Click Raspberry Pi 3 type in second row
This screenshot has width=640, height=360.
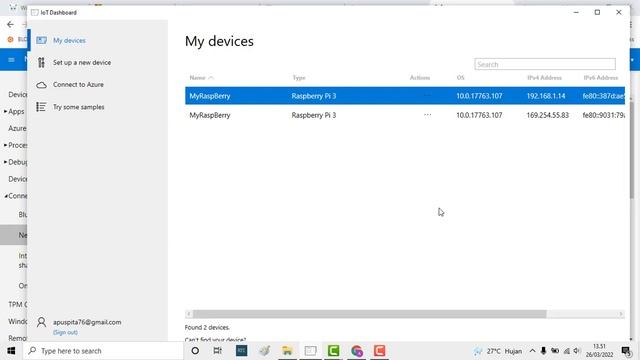pos(314,115)
